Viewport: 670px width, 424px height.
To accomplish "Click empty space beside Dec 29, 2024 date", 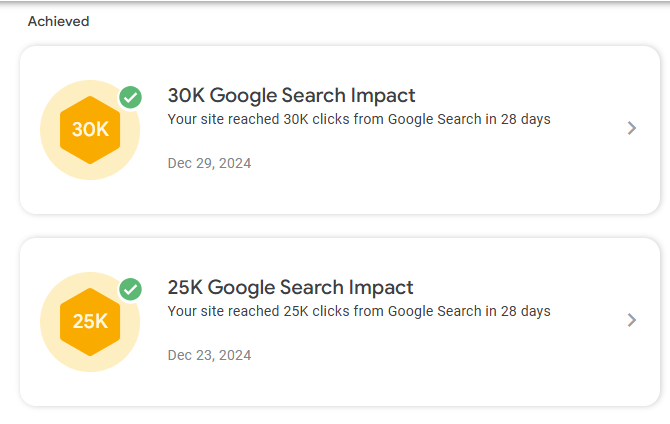I will tap(420, 165).
